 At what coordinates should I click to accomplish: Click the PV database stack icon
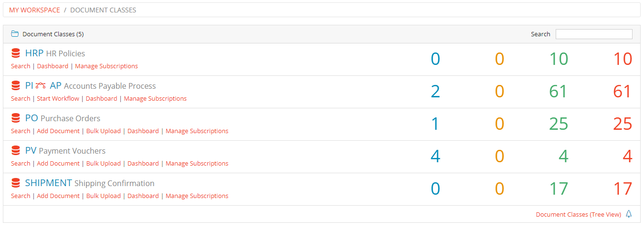click(16, 151)
